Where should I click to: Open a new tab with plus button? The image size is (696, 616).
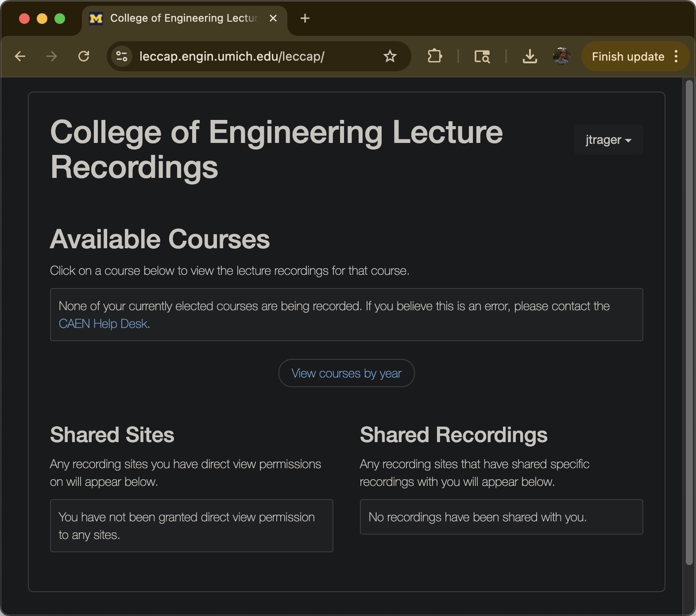pos(305,18)
